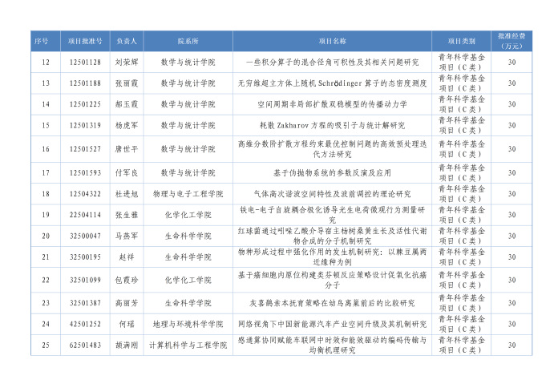Select the person named 何瑶

click(127, 324)
